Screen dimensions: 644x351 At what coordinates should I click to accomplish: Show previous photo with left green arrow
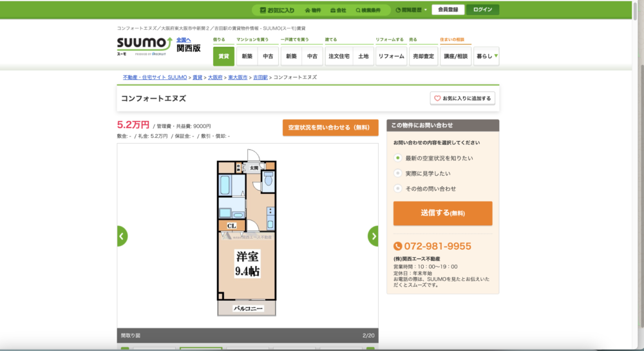click(122, 236)
